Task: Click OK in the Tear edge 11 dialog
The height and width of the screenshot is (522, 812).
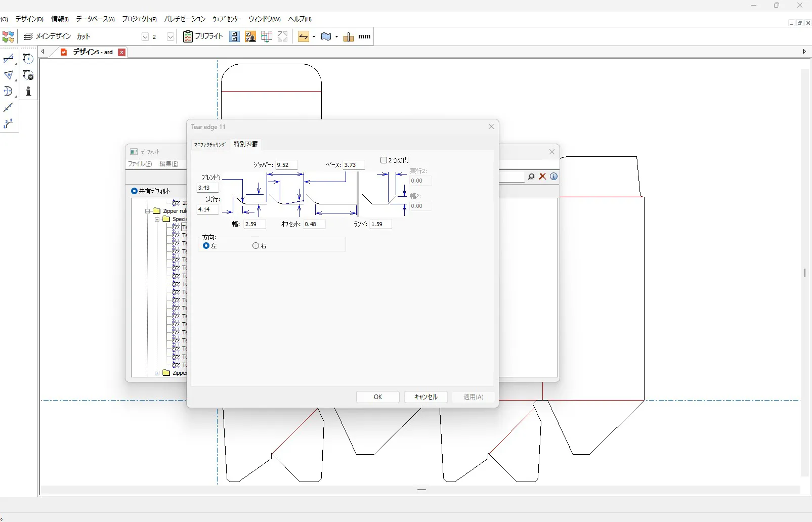Action: click(x=378, y=397)
